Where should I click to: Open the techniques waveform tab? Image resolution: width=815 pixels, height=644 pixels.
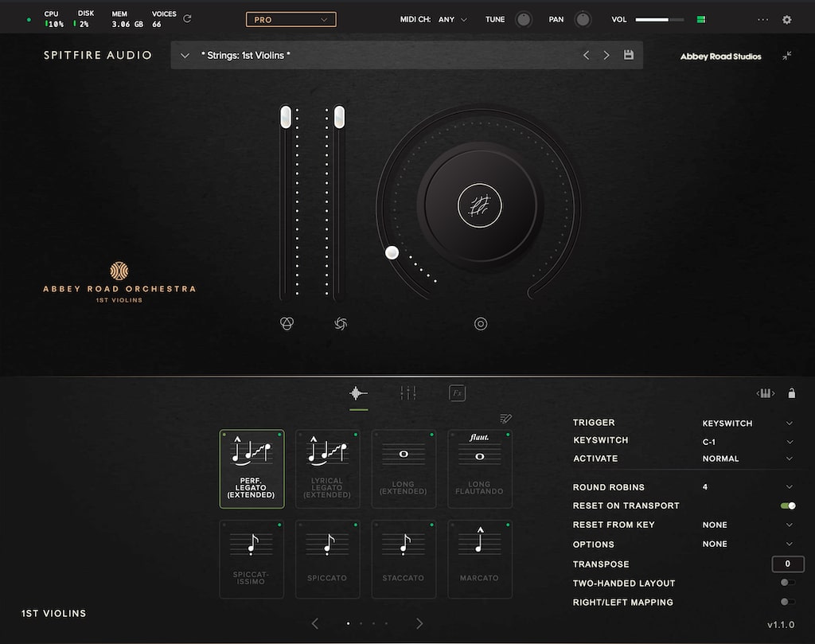(x=358, y=393)
